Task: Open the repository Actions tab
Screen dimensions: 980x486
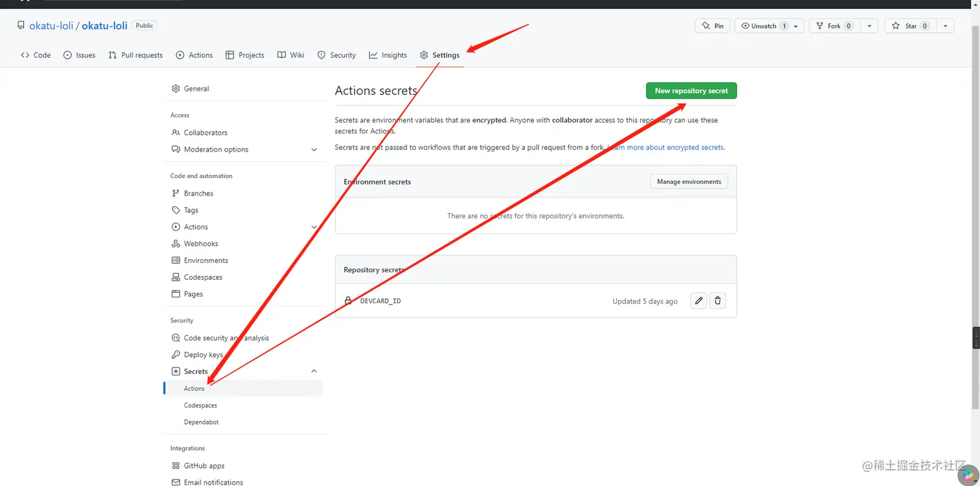Action: click(x=194, y=55)
